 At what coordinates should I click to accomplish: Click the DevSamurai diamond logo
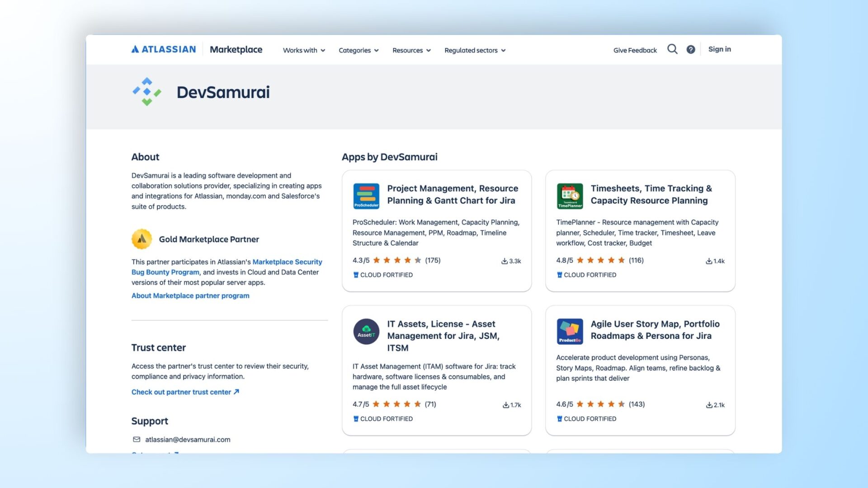147,92
